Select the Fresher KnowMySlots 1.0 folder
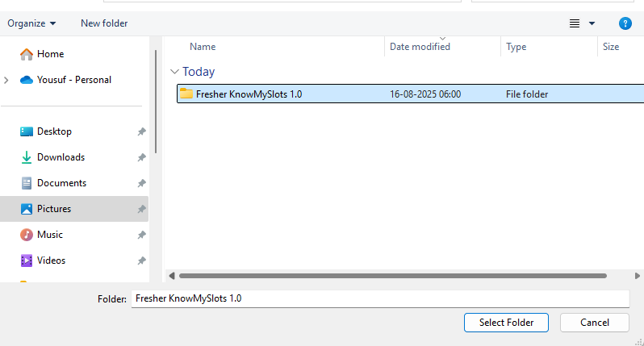644x346 pixels. (x=411, y=94)
